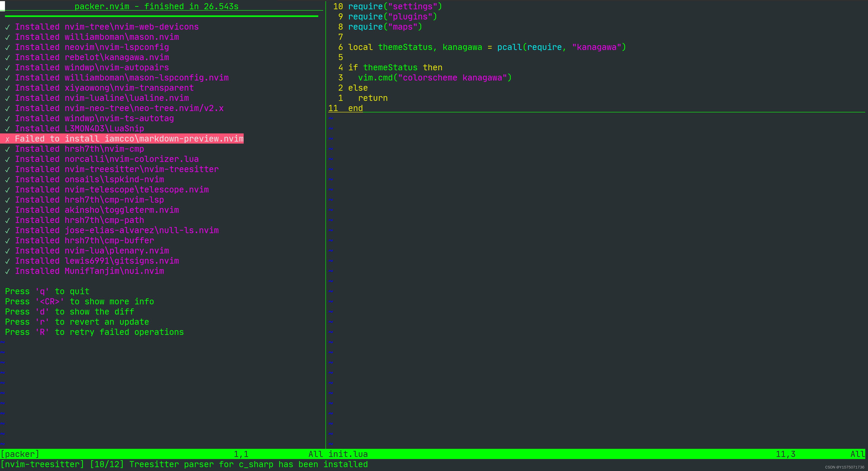Select the Installed nvim-treesitter\nvim-treesitter row
Viewport: 868px width, 471px height.
click(x=112, y=169)
